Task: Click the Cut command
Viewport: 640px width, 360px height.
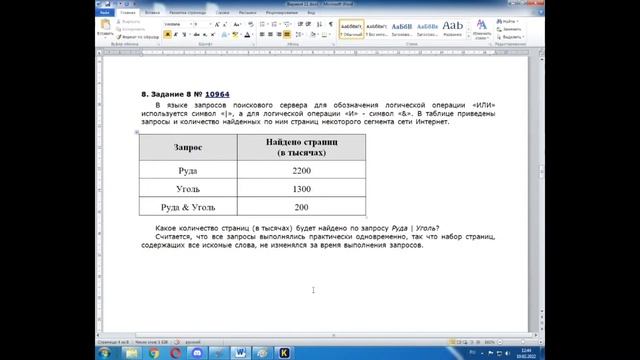Action: (129, 22)
